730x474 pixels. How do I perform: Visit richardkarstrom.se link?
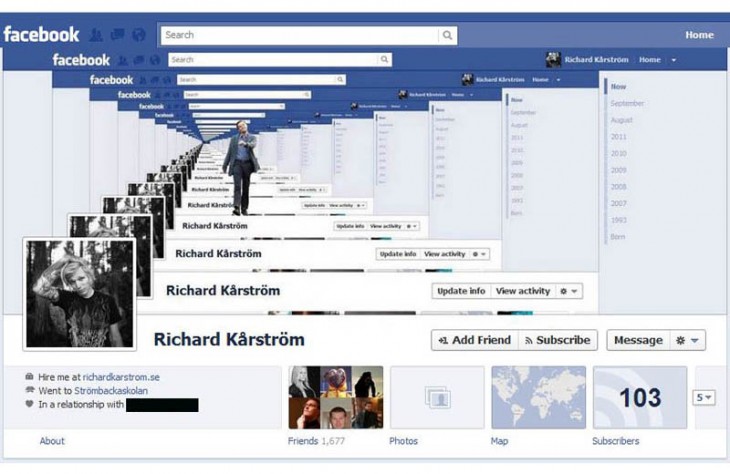121,377
